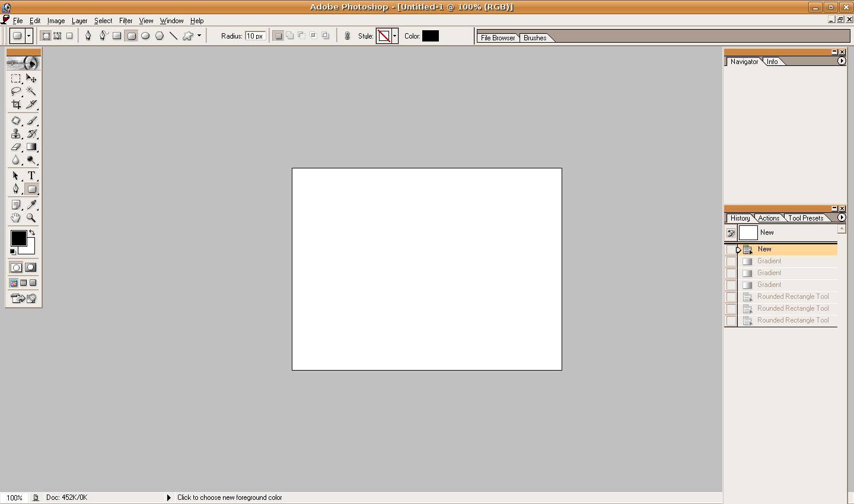Screen dimensions: 854x504
Task: Select the Crop tool in the toolbox
Action: tap(16, 104)
